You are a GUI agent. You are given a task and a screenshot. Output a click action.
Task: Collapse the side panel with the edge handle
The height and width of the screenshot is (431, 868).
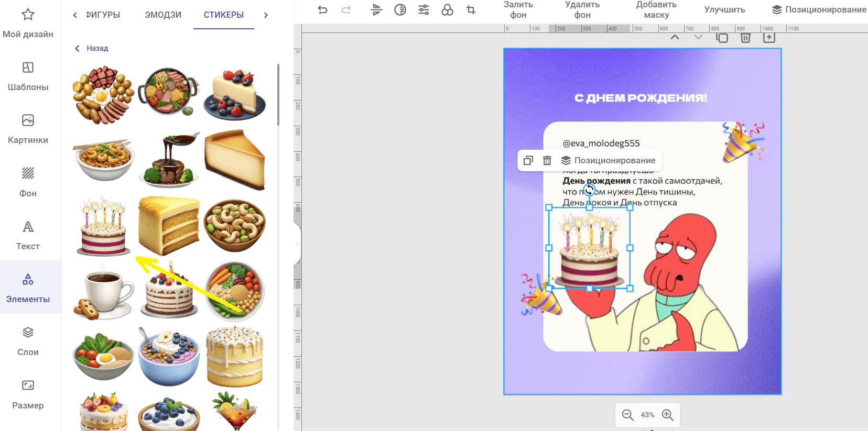(297, 244)
